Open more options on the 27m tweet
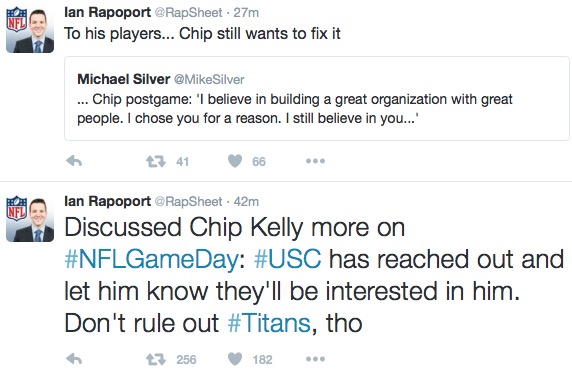Image resolution: width=572 pixels, height=370 pixels. click(x=315, y=161)
